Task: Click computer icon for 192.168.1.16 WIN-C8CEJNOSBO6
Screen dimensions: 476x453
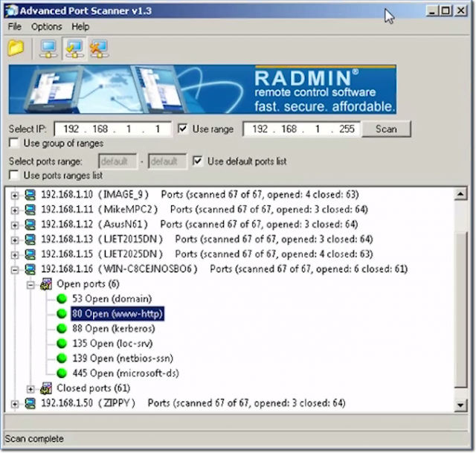Action: (30, 269)
